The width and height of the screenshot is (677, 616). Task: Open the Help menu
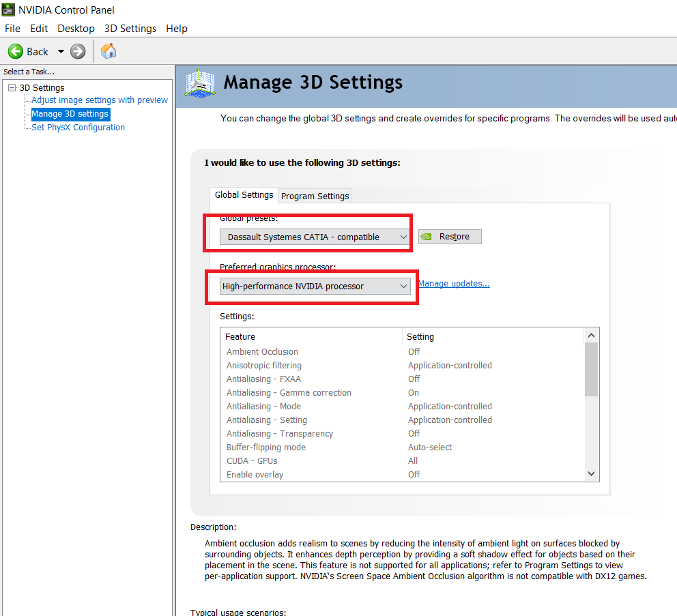click(x=177, y=29)
